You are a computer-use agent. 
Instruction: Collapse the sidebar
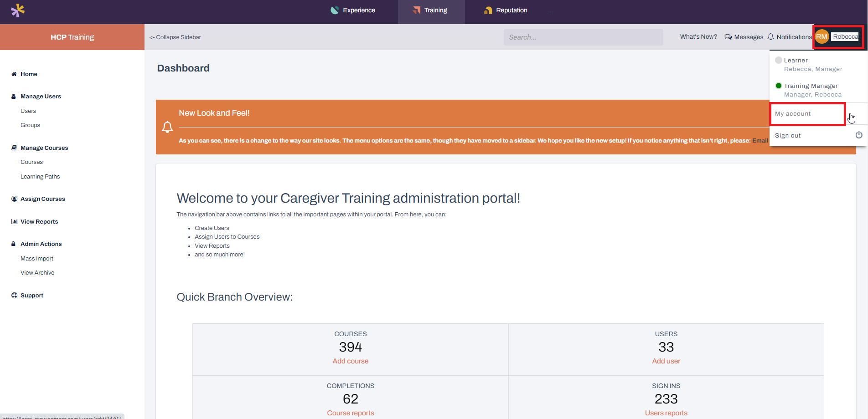[x=175, y=37]
